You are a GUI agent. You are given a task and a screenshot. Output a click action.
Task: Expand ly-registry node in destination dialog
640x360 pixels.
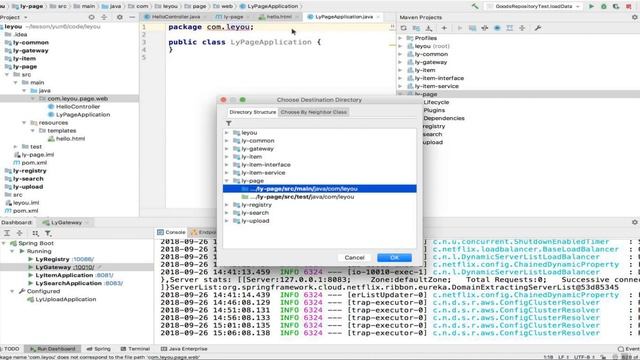click(x=227, y=204)
